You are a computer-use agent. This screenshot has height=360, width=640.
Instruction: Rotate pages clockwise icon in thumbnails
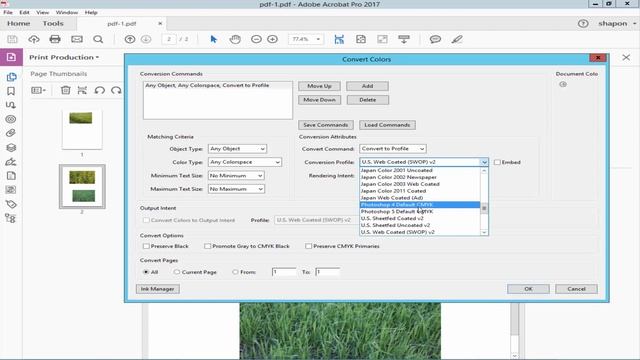tap(116, 90)
